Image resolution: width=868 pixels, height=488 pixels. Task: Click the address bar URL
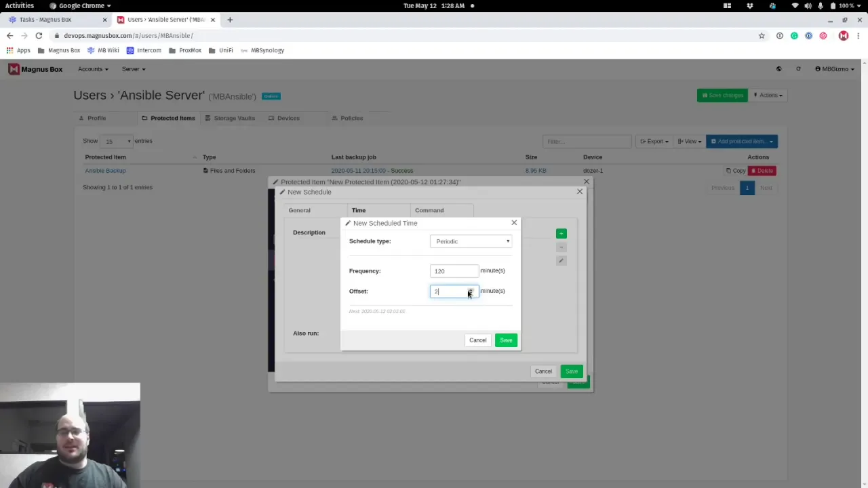point(128,35)
